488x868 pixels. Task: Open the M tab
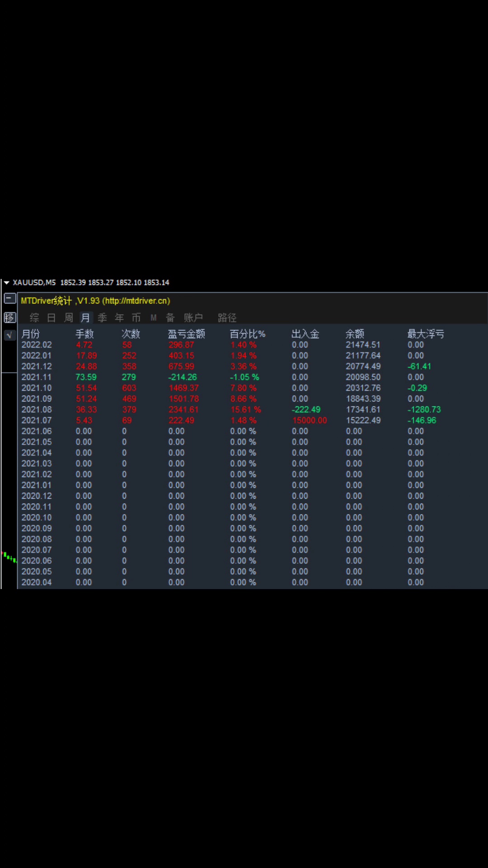point(154,318)
